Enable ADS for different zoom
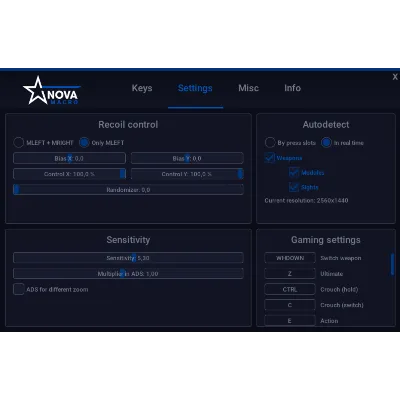Viewport: 400px width, 400px height. [19, 289]
